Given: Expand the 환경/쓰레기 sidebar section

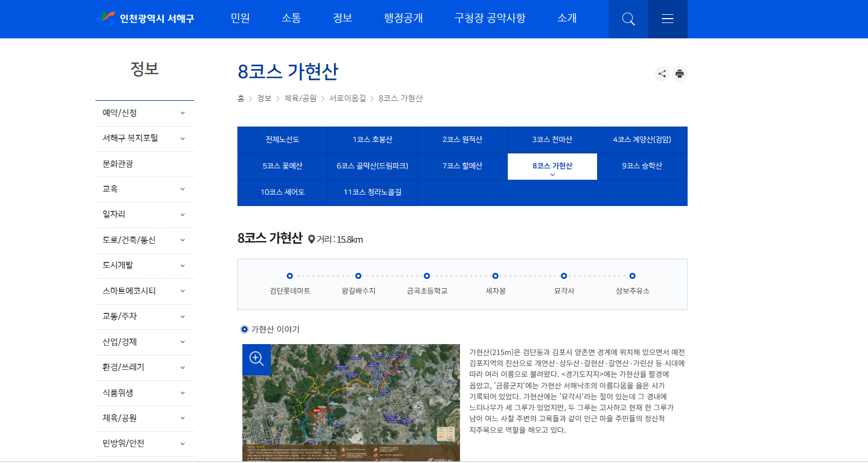Looking at the screenshot, I should 145,368.
